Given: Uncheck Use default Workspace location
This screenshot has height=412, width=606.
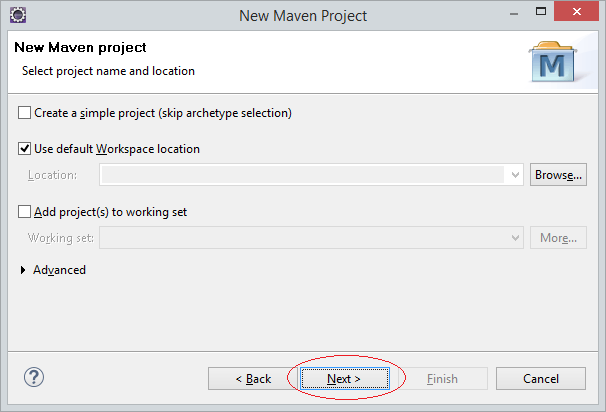Looking at the screenshot, I should pyautogui.click(x=24, y=149).
